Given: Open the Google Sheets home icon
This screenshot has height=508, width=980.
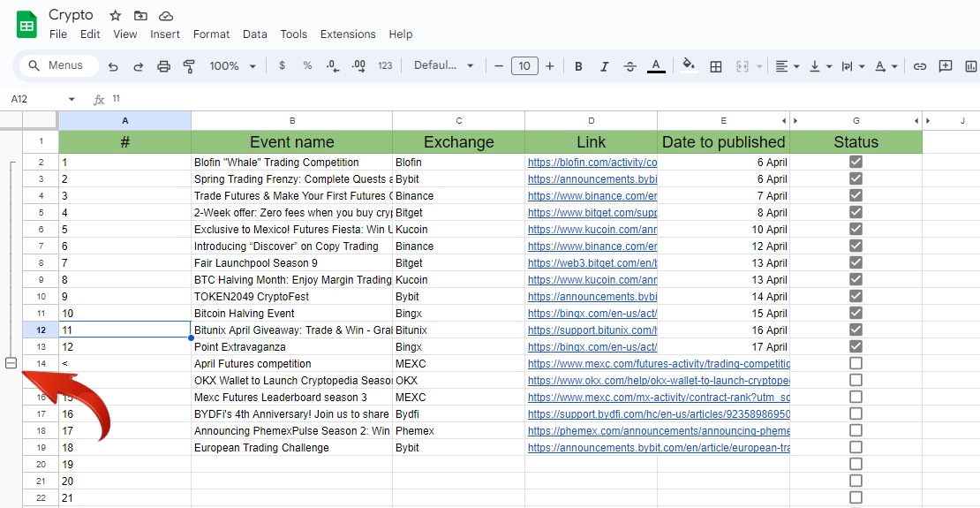Looking at the screenshot, I should [26, 25].
